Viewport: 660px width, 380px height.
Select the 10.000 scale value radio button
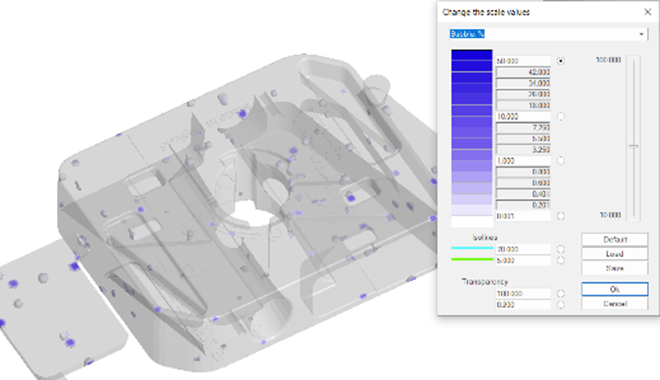[561, 116]
